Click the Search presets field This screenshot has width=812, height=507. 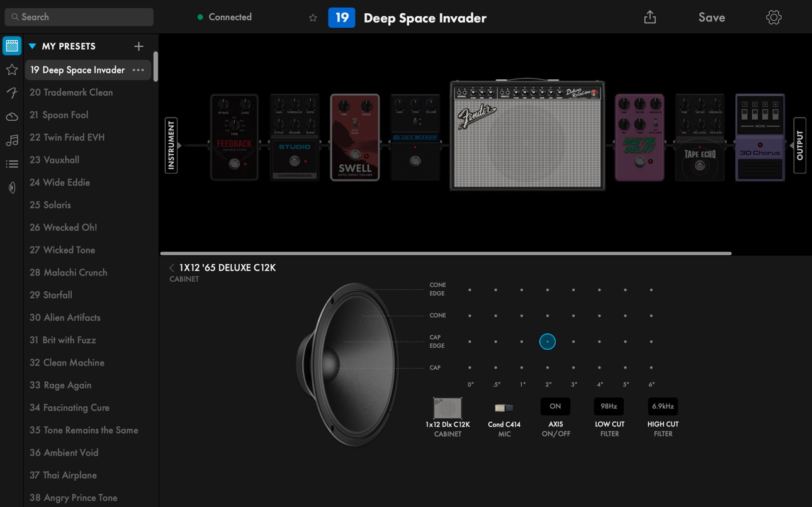[x=79, y=17]
